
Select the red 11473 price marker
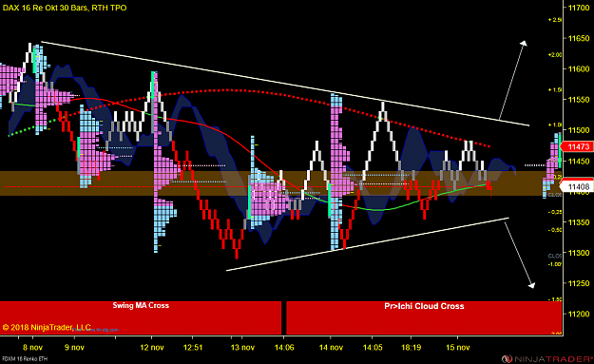click(x=577, y=146)
